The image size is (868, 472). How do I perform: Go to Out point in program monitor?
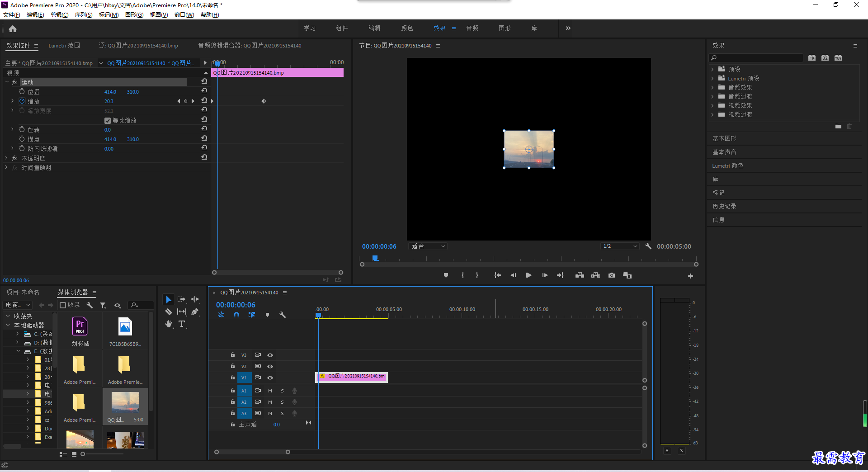coord(560,275)
